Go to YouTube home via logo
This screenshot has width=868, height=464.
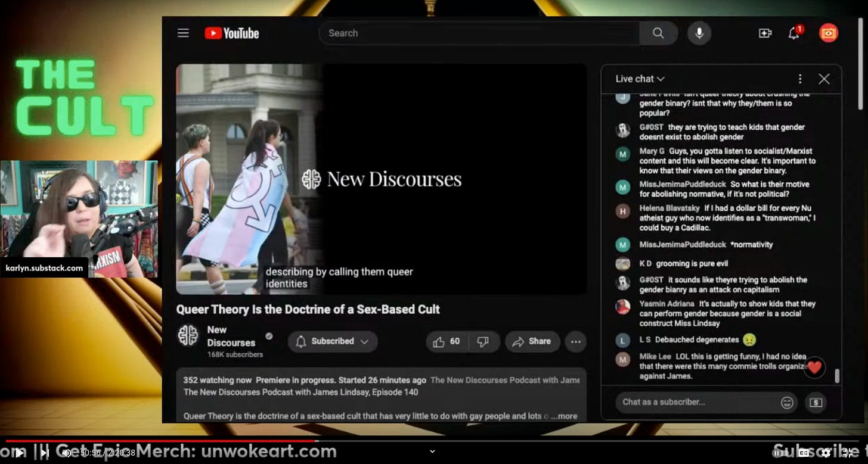(x=232, y=33)
